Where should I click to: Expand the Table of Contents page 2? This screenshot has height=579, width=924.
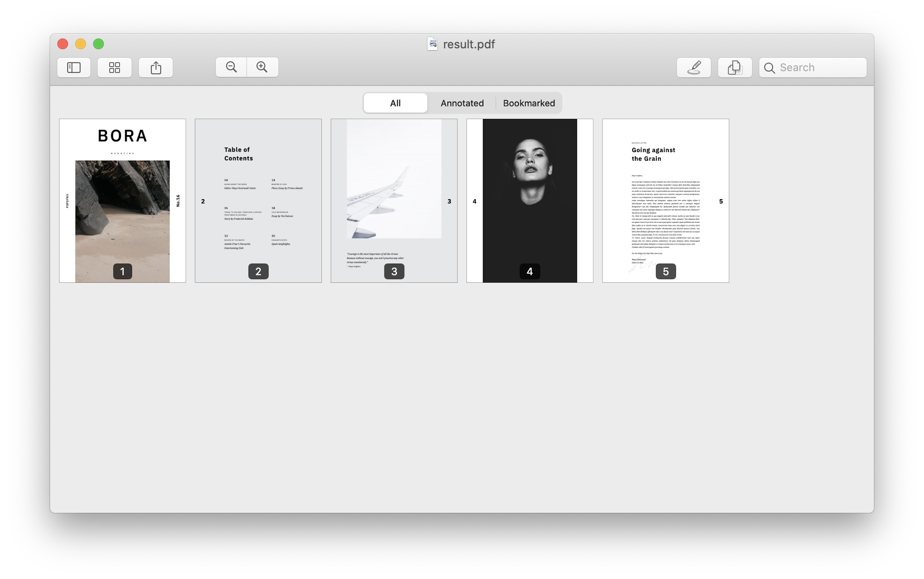[x=258, y=200]
